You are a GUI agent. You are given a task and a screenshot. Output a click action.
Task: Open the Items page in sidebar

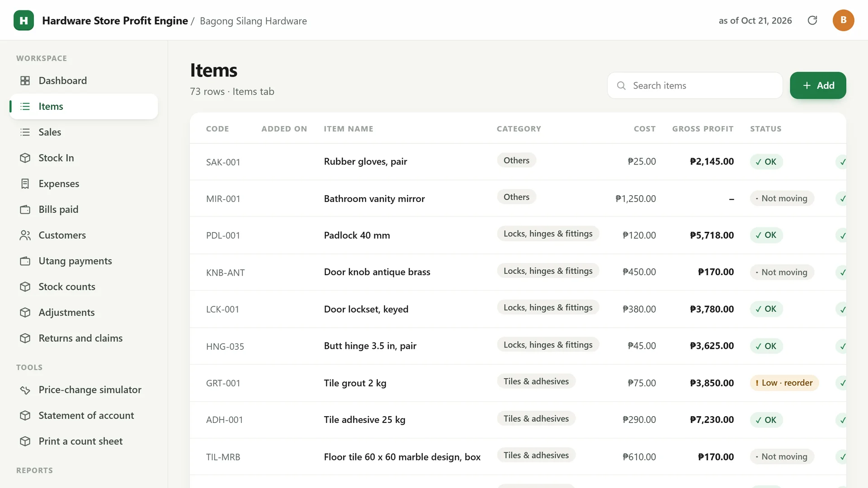84,106
